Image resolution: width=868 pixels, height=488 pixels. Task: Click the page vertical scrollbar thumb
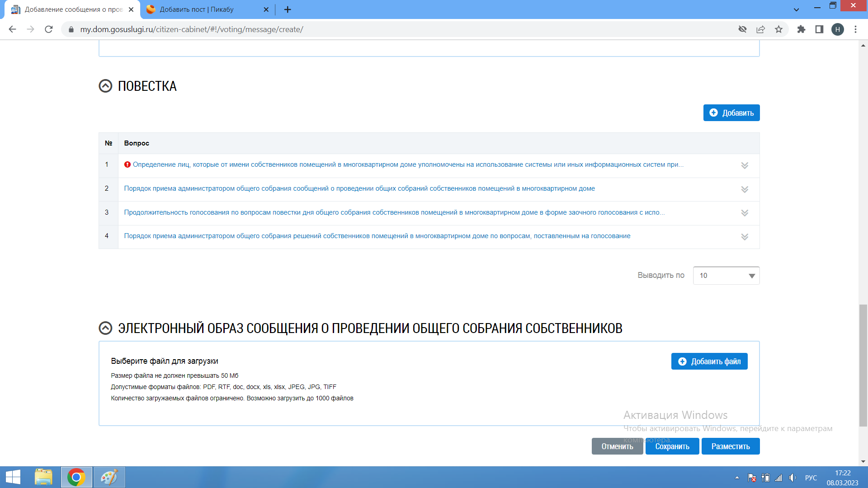click(x=863, y=365)
